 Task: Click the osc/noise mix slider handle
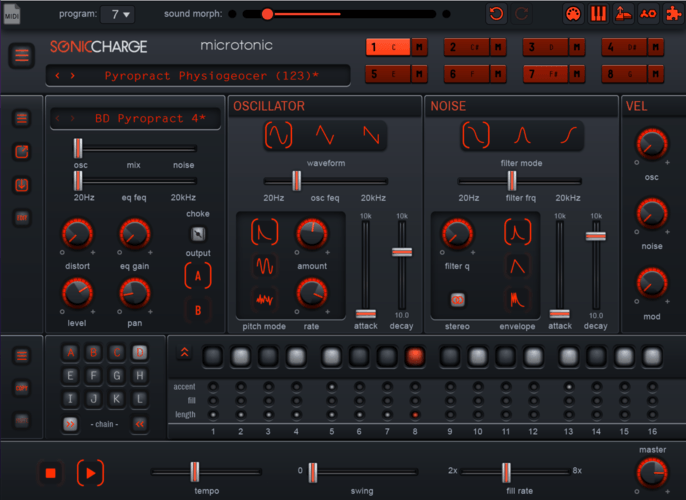(x=78, y=148)
